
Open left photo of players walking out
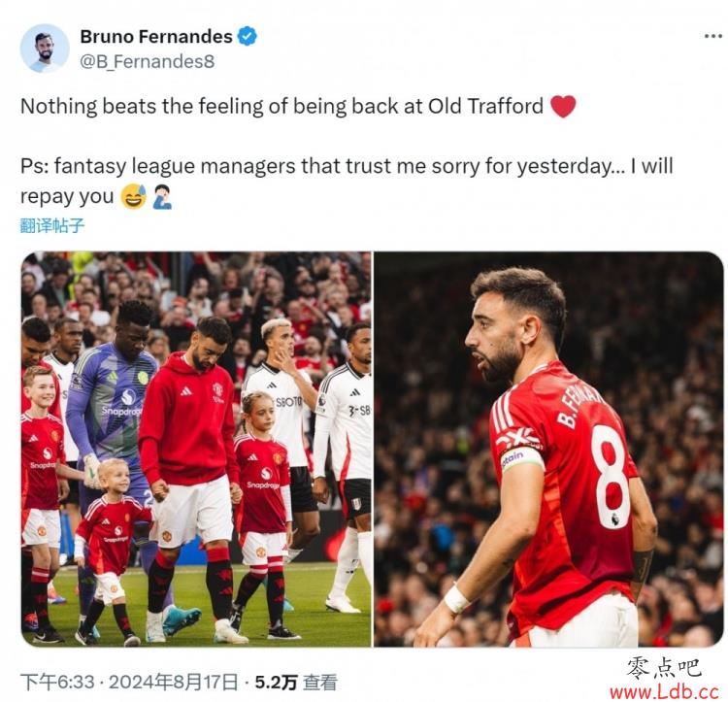click(x=196, y=449)
